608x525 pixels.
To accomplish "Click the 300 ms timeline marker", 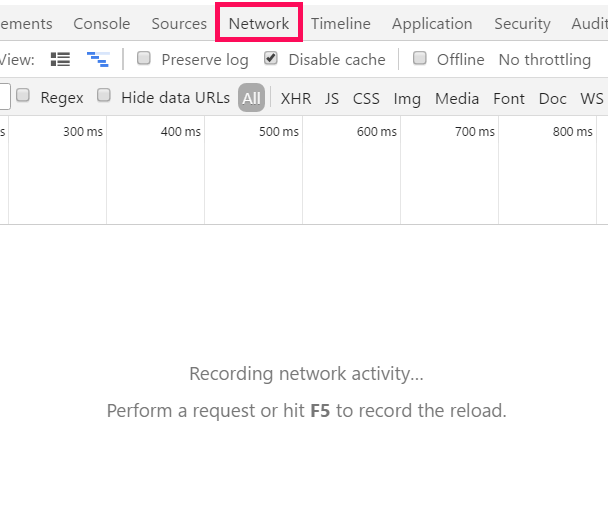I will tap(83, 132).
